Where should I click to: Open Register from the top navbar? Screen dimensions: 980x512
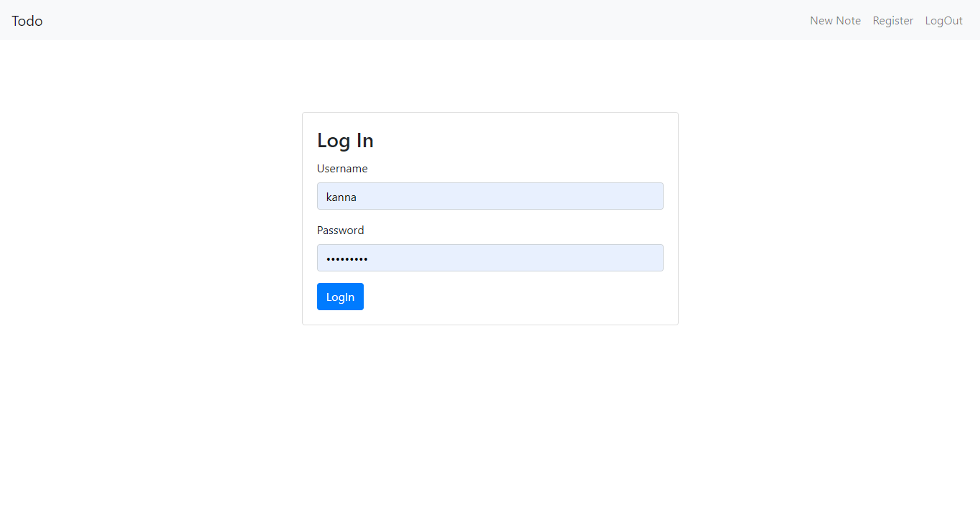892,20
